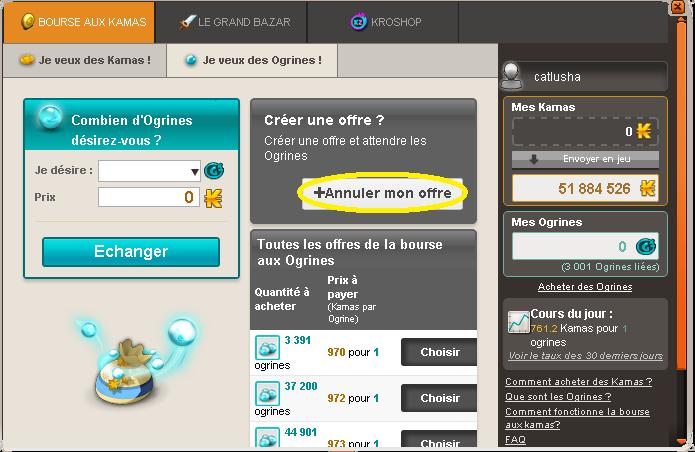The width and height of the screenshot is (695, 452).
Task: Open Acheter des Ogrines link
Action: pos(585,287)
